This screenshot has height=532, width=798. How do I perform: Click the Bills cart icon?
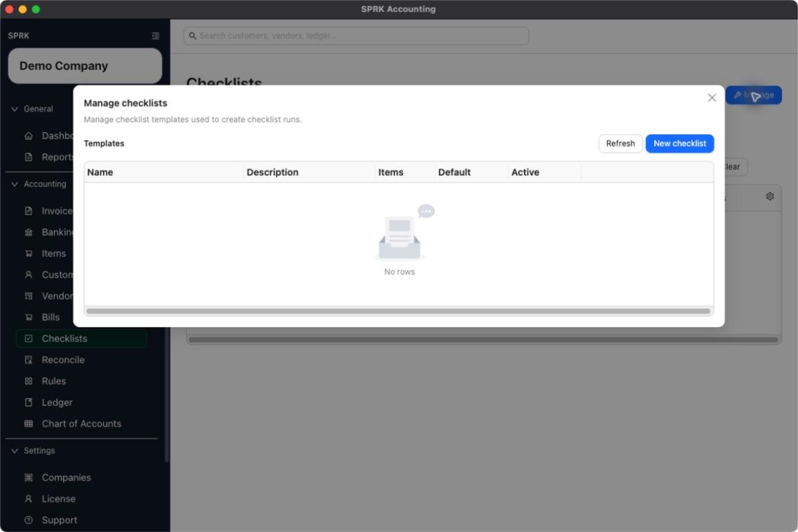pyautogui.click(x=28, y=317)
